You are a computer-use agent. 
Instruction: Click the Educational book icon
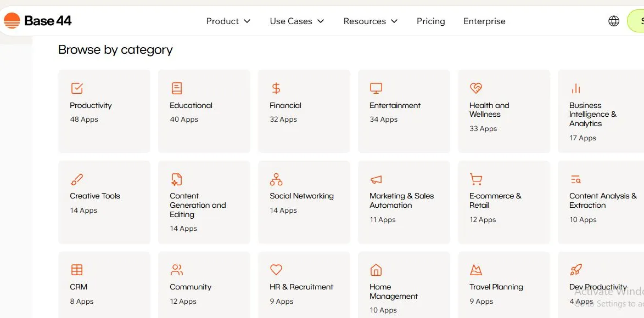[176, 88]
